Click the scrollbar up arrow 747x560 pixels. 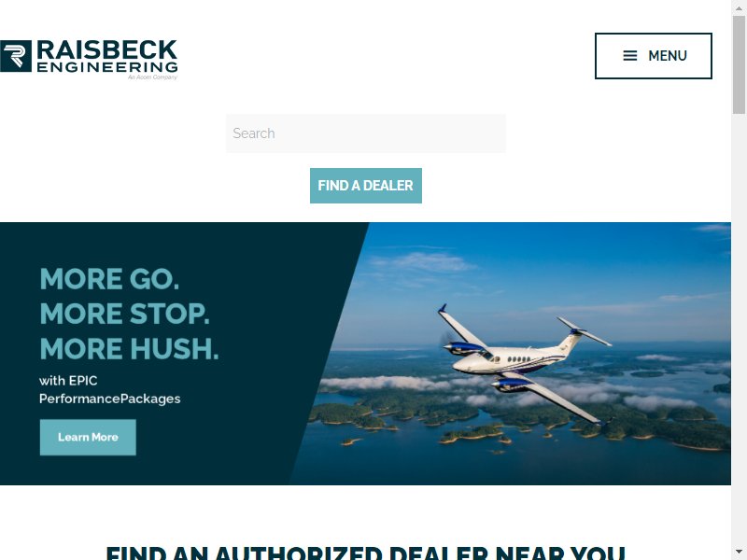739,7
